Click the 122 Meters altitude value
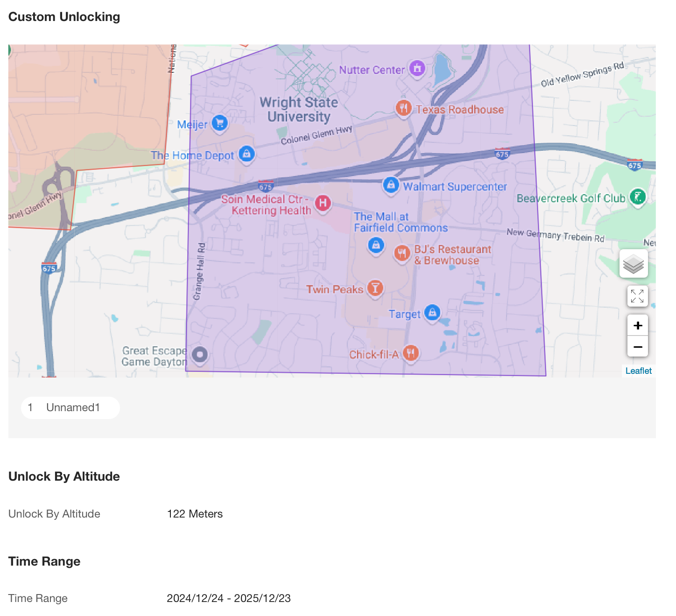This screenshot has width=676, height=616. pyautogui.click(x=195, y=514)
